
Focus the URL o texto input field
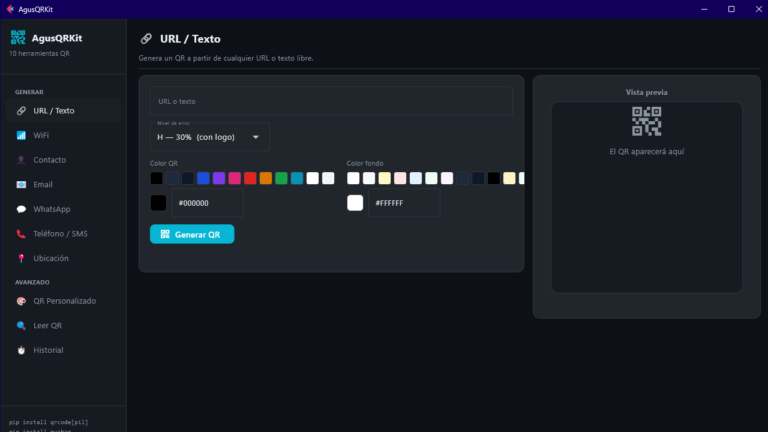(331, 101)
